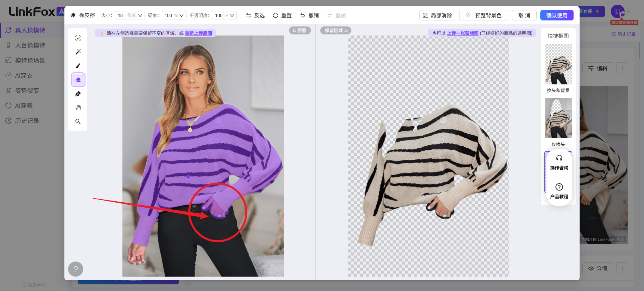Toggle the 保留区域 preview view

(x=336, y=30)
